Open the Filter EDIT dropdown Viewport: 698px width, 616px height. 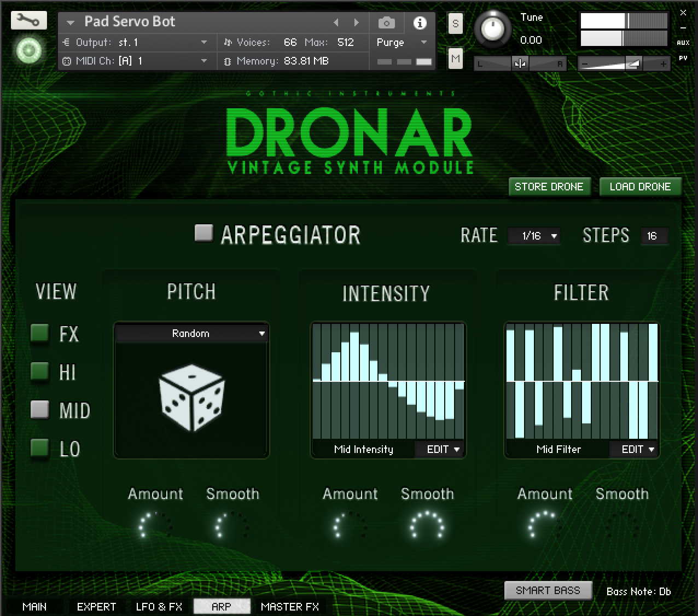tap(637, 449)
